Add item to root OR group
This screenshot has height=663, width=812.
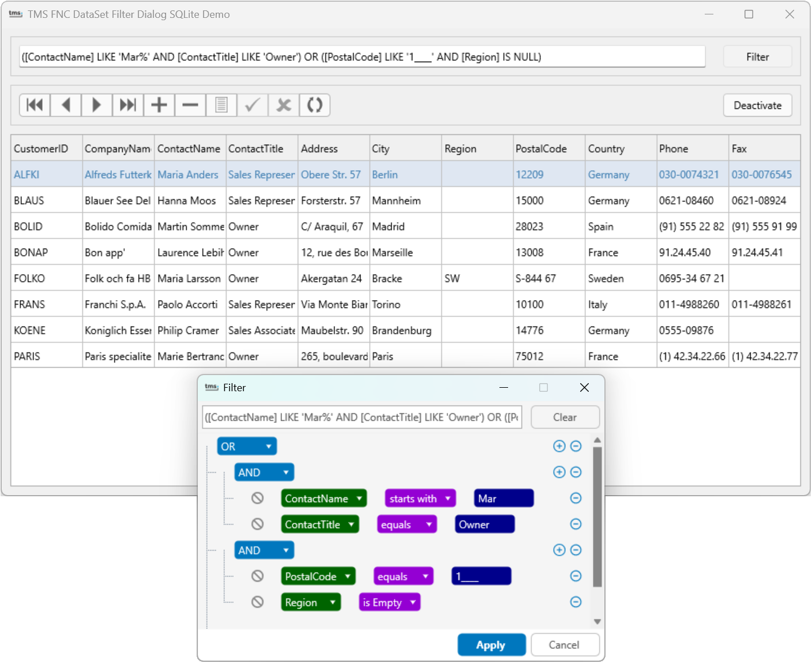(x=559, y=446)
